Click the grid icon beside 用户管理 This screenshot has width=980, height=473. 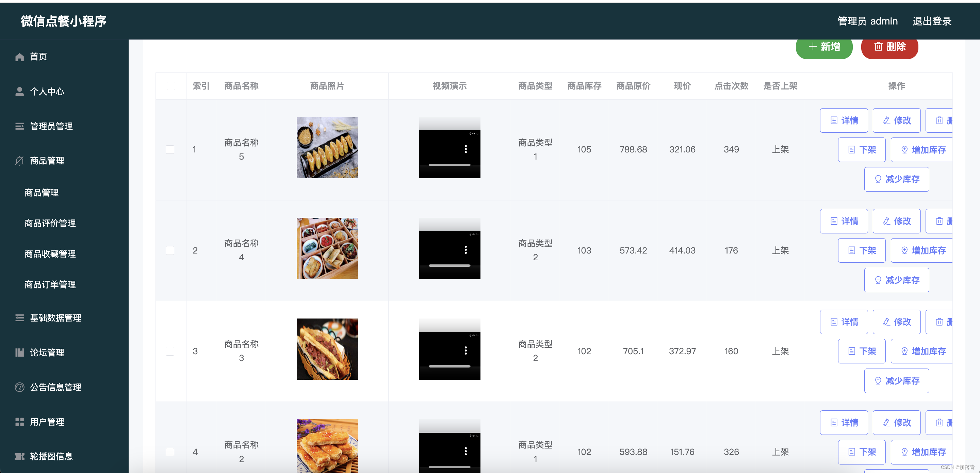19,422
